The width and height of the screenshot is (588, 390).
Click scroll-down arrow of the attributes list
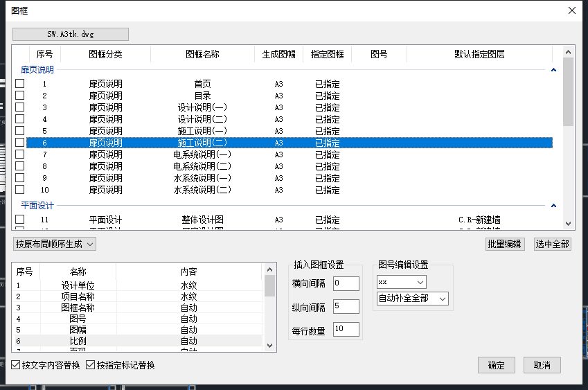269,346
